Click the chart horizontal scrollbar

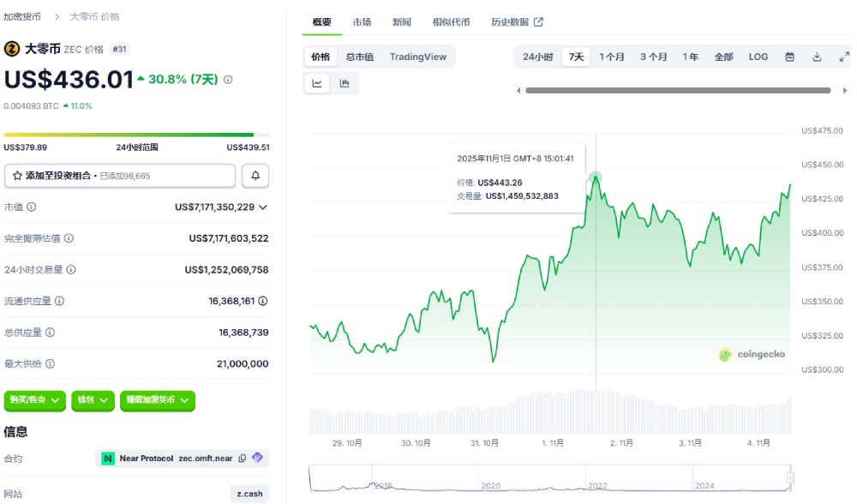coord(677,90)
